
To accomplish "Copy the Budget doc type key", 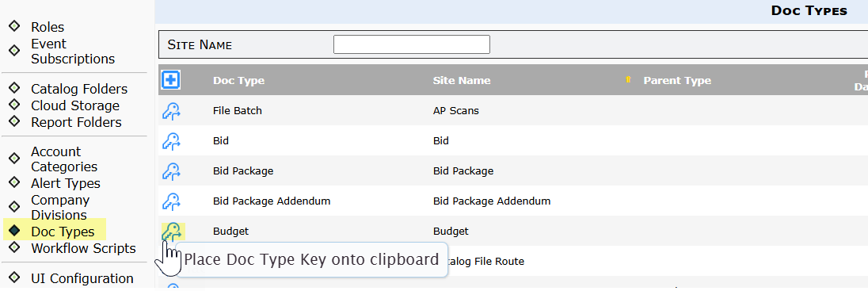I will 172,232.
